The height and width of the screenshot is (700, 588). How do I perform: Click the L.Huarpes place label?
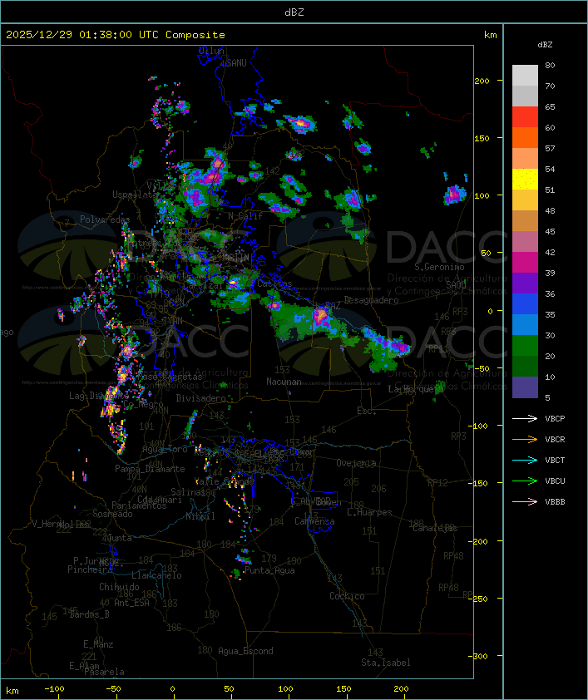[x=369, y=512]
